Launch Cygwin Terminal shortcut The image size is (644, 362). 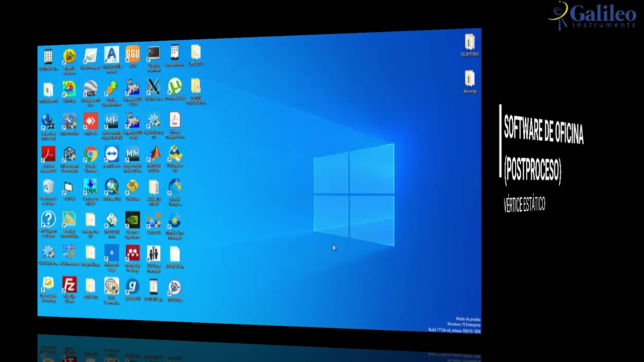click(153, 58)
